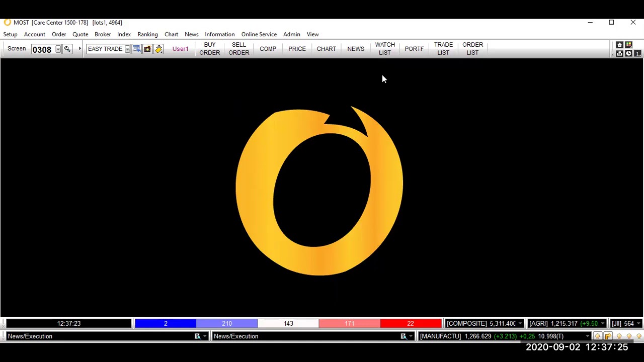This screenshot has height=362, width=644.
Task: Open the left News/Execution panel dropdown arrow
Action: tap(204, 336)
